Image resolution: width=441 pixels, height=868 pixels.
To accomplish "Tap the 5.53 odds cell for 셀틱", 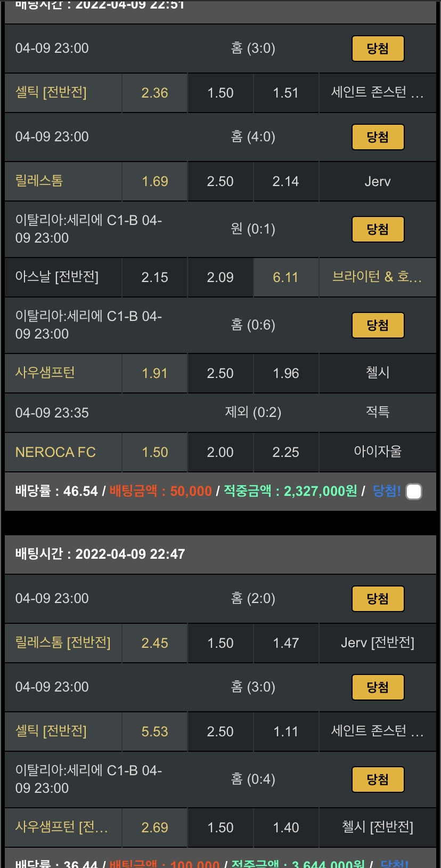I will tap(154, 732).
